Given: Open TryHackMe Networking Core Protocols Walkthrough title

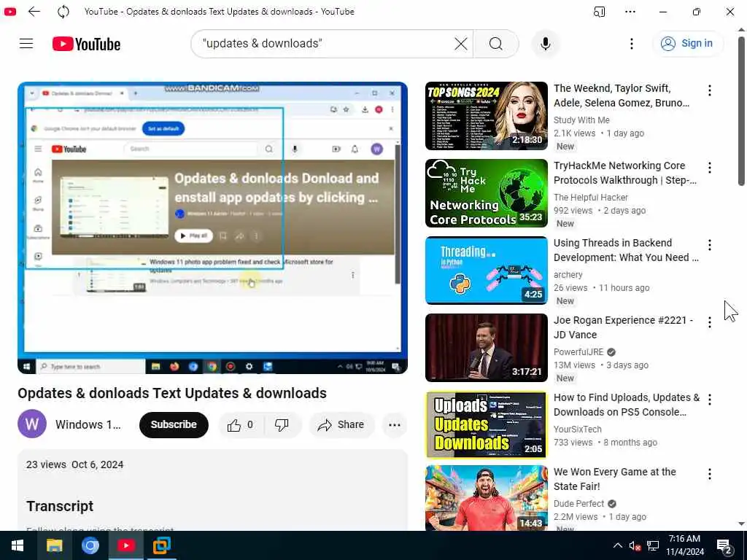Looking at the screenshot, I should pyautogui.click(x=624, y=173).
